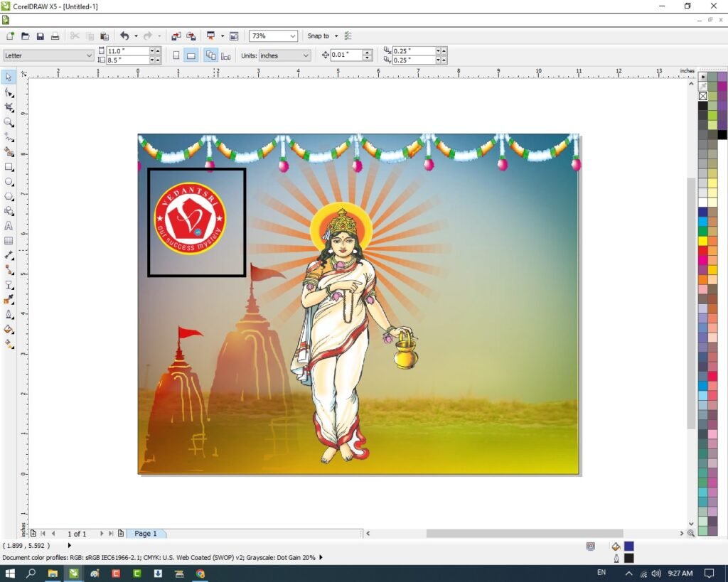
Task: Pick the Smart Fill tool
Action: coord(9,152)
